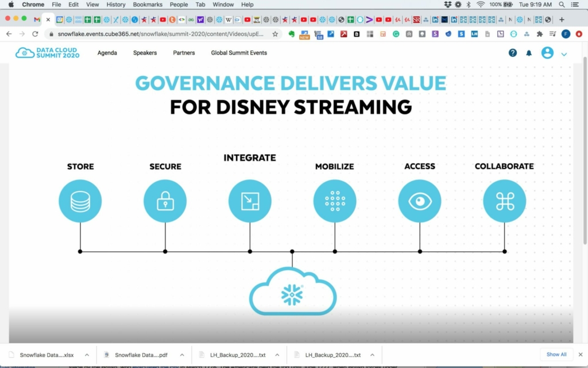Viewport: 588px width, 368px height.
Task: Open the Window menu
Action: pos(223,5)
